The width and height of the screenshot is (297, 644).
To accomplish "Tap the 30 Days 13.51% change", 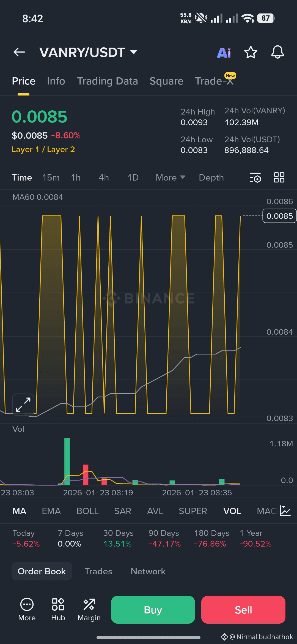I will point(118,538).
